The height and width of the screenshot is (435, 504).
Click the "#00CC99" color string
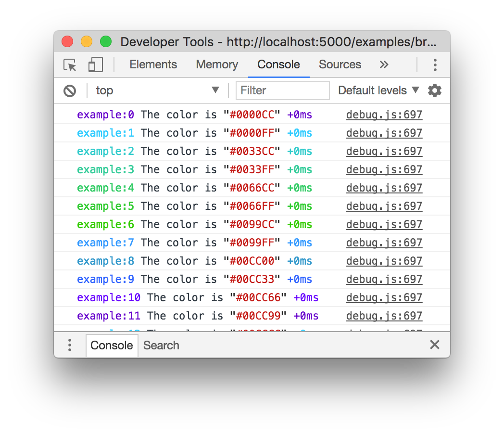point(258,316)
